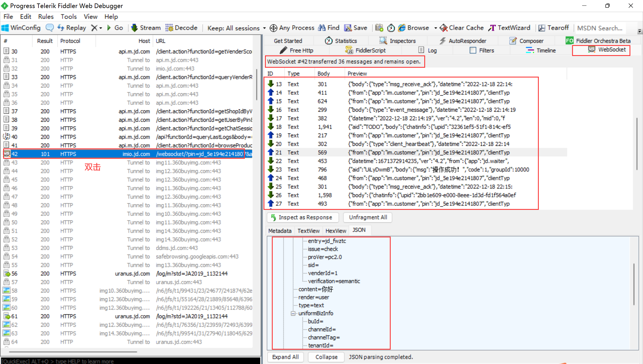Click Expand All below the JSON tree
This screenshot has height=364, width=643.
[285, 357]
